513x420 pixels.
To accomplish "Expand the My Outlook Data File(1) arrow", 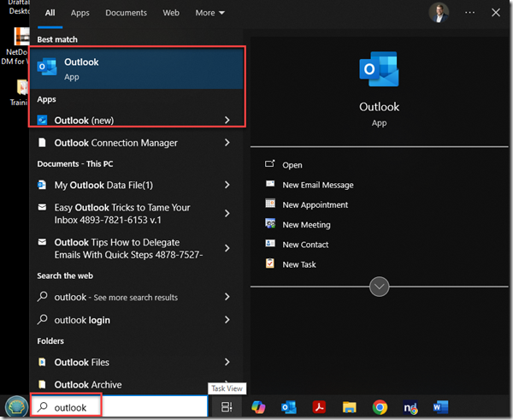I will click(227, 185).
